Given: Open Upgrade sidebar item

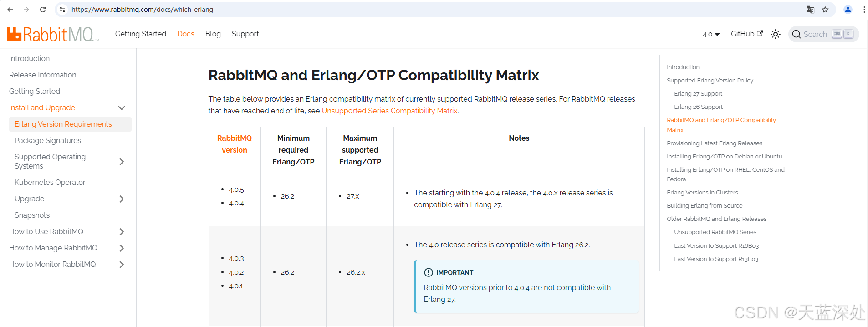Looking at the screenshot, I should tap(29, 199).
